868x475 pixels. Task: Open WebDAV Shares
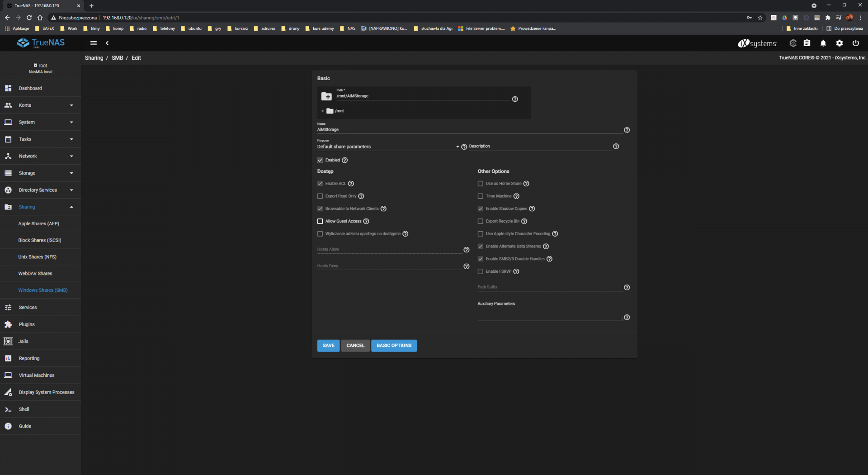click(41, 274)
